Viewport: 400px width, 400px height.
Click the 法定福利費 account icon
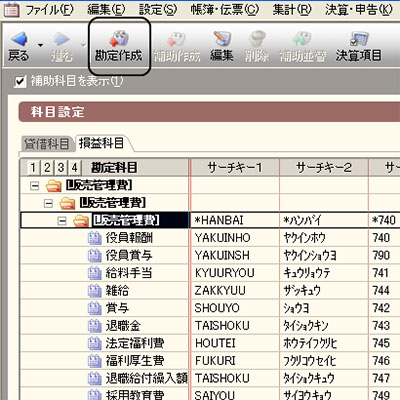click(95, 344)
